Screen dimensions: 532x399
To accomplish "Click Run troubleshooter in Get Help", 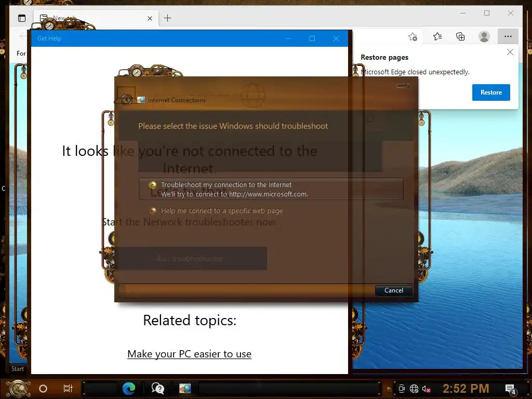I will coord(190,259).
